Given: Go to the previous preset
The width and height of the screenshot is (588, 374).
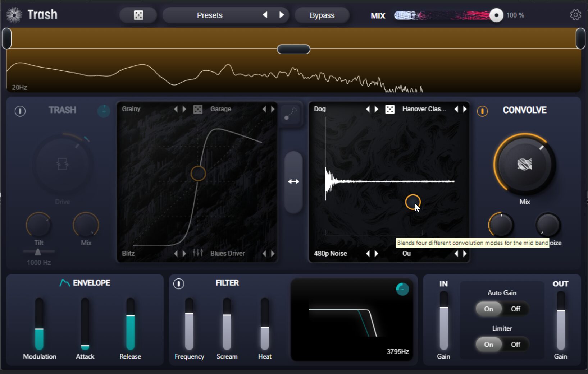Looking at the screenshot, I should click(265, 15).
